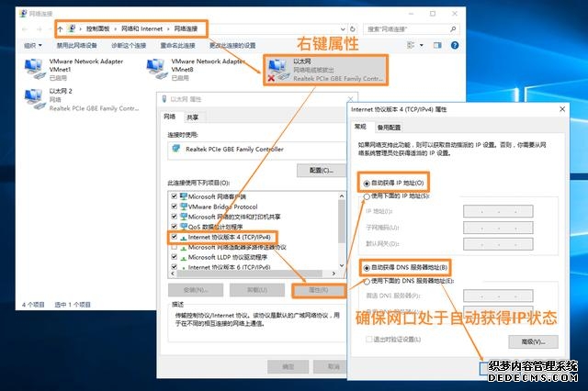Click the horizontal scrollbar in the items list
Screen dimensions: 588x391
249,274
